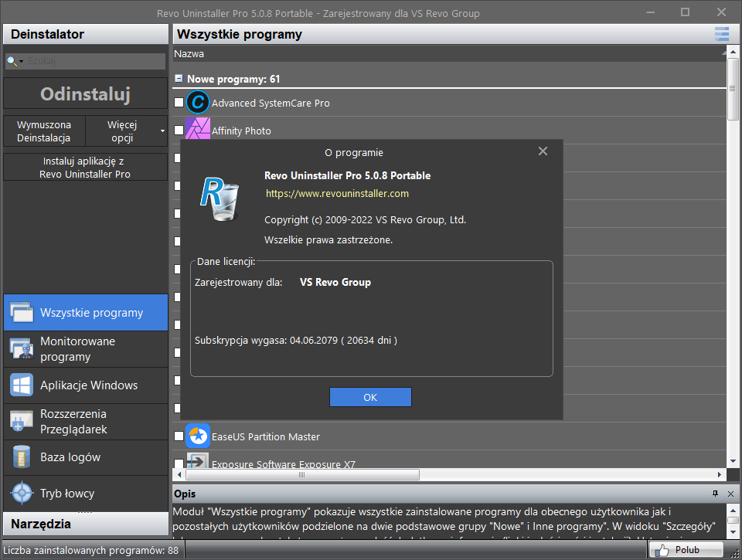Screen dimensions: 742x560
Task: Click the Odinstaluj button
Action: pyautogui.click(x=86, y=93)
